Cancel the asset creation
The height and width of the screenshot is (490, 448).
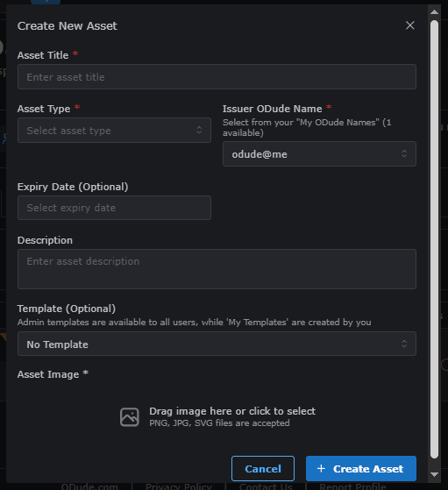pos(263,468)
